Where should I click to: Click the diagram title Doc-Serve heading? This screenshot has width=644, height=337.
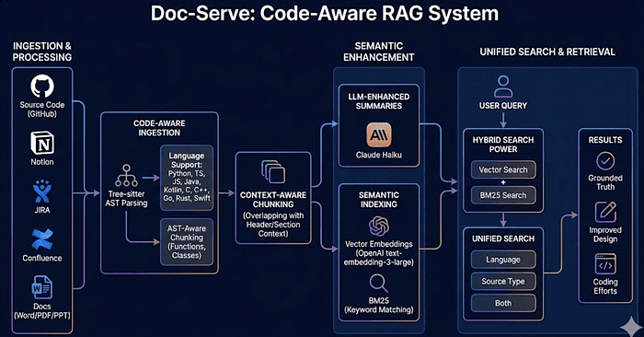click(325, 13)
